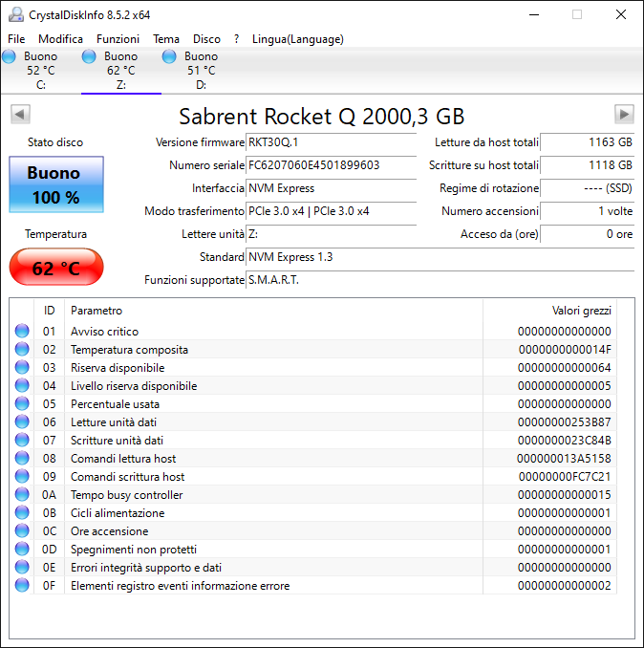This screenshot has width=644, height=648.
Task: Click status orb for Temperatura composita row
Action: point(22,349)
